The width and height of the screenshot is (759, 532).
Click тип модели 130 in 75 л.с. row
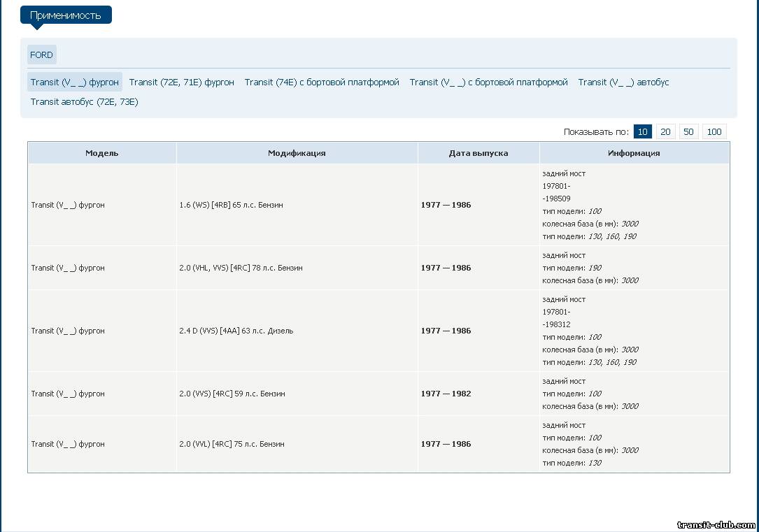click(572, 463)
